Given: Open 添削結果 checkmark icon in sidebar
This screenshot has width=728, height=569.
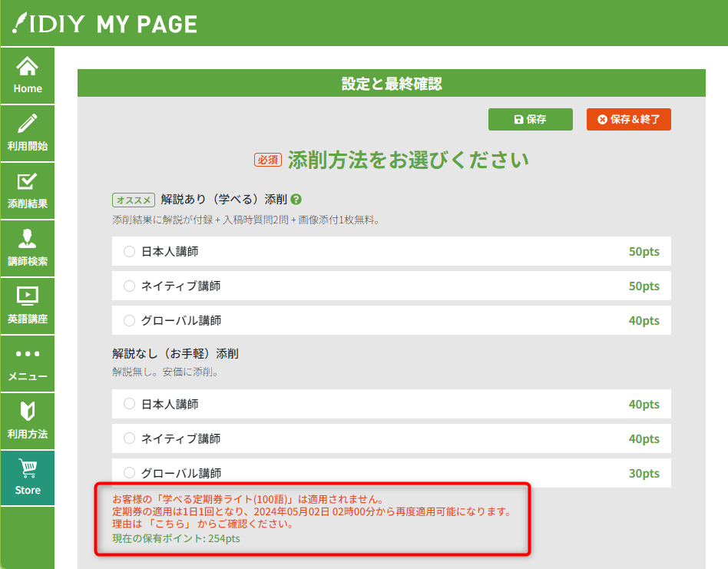Looking at the screenshot, I should [x=28, y=182].
